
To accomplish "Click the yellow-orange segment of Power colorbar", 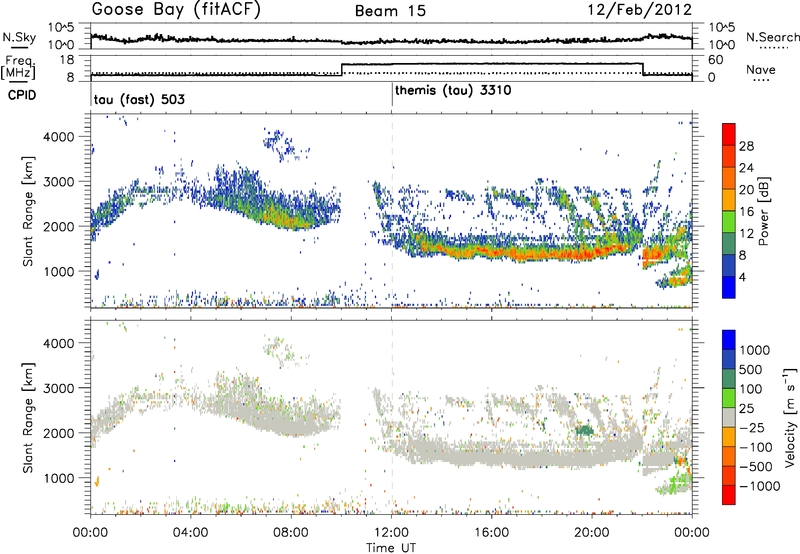I will [x=729, y=199].
